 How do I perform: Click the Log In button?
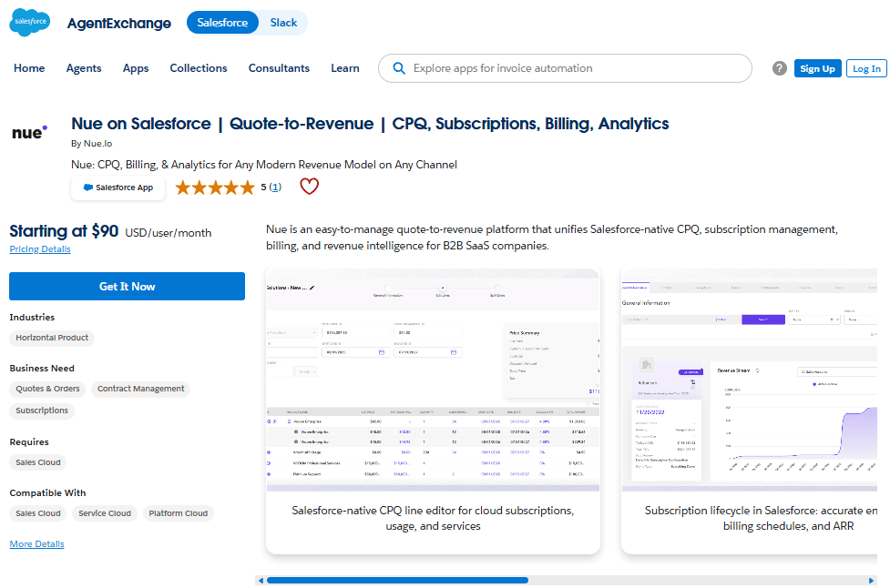866,68
